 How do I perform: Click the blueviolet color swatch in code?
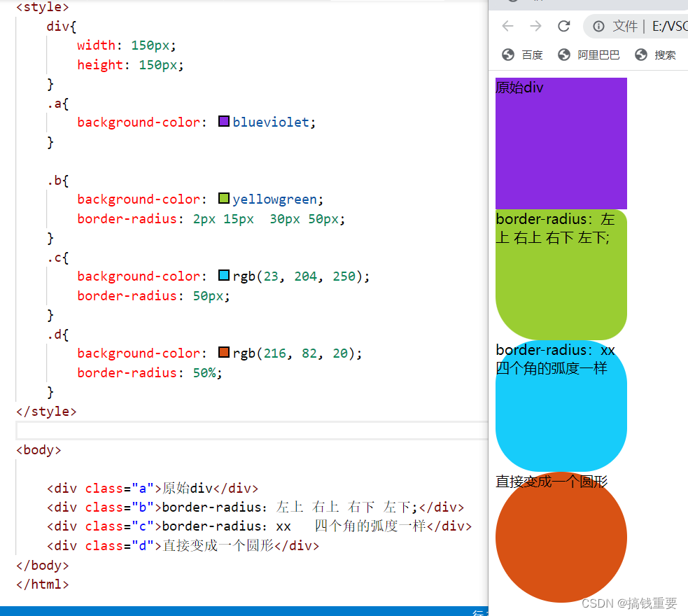pos(224,122)
